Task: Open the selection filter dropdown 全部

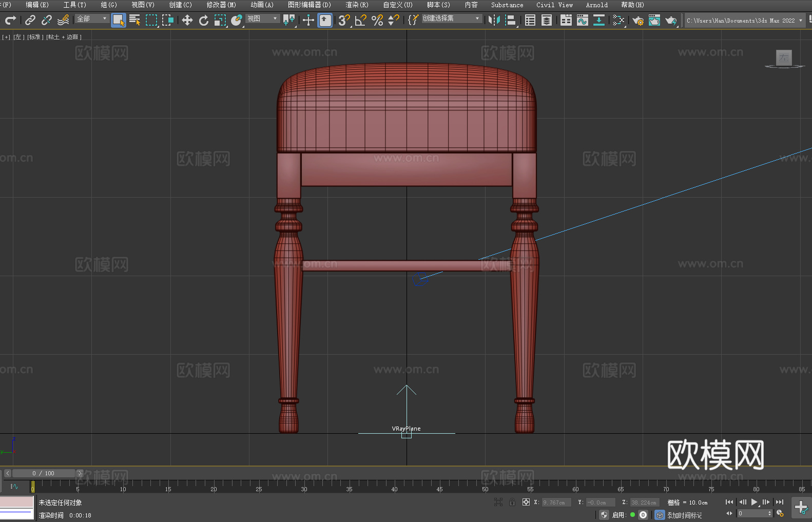Action: [x=92, y=19]
